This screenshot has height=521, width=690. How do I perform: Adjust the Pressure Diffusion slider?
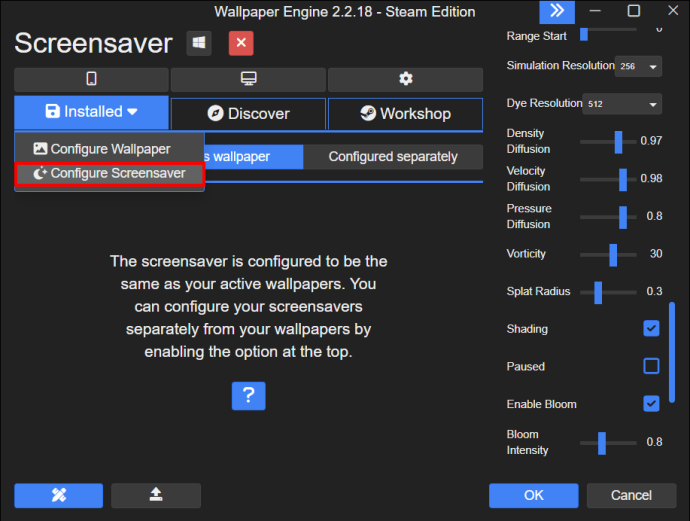pyautogui.click(x=608, y=217)
